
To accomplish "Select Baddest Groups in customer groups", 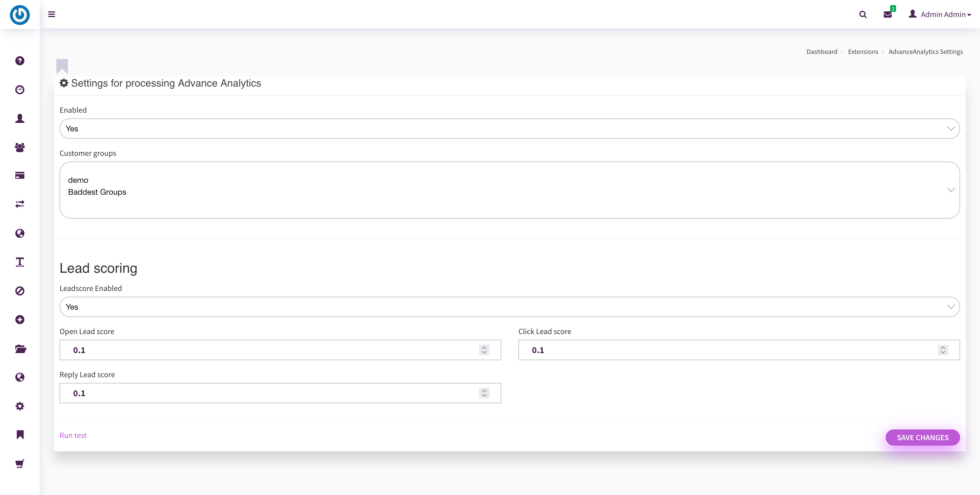I will pyautogui.click(x=97, y=192).
